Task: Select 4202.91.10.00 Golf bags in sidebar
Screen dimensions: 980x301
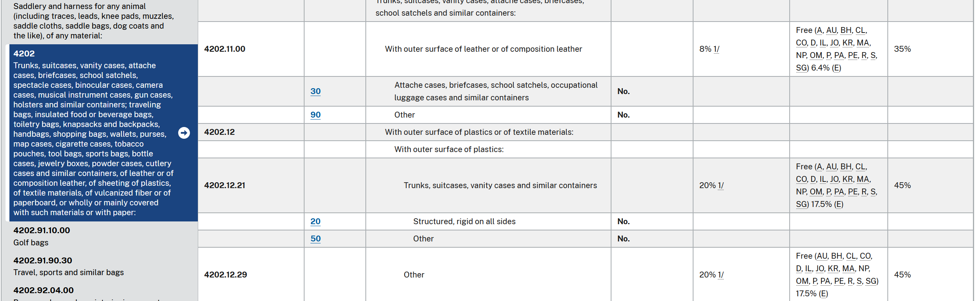Action: [42, 236]
